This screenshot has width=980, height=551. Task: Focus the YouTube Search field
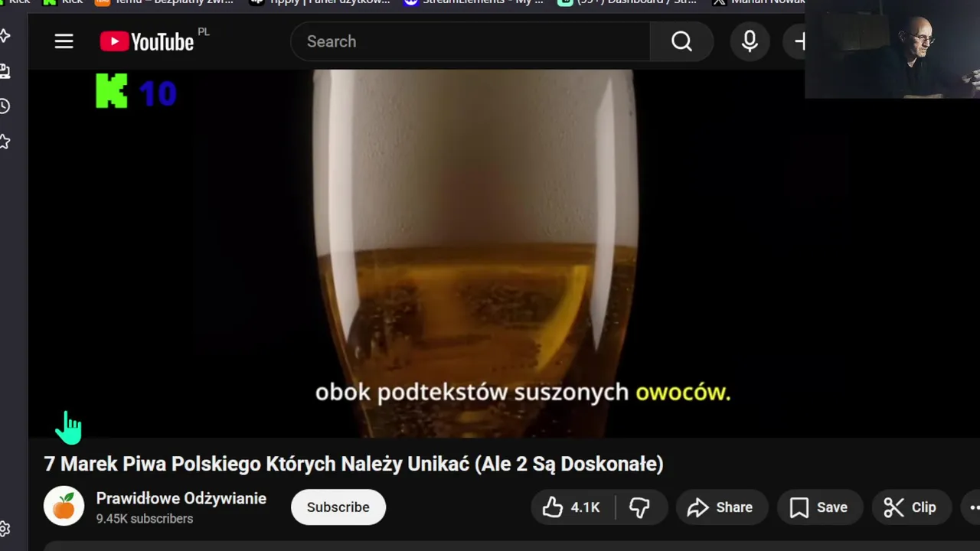click(x=470, y=41)
